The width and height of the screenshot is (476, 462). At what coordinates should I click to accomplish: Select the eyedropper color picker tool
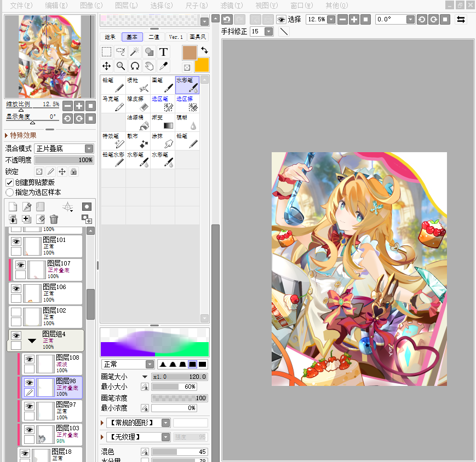[163, 66]
